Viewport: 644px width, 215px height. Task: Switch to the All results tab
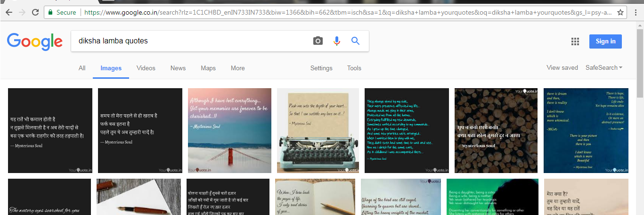(82, 68)
